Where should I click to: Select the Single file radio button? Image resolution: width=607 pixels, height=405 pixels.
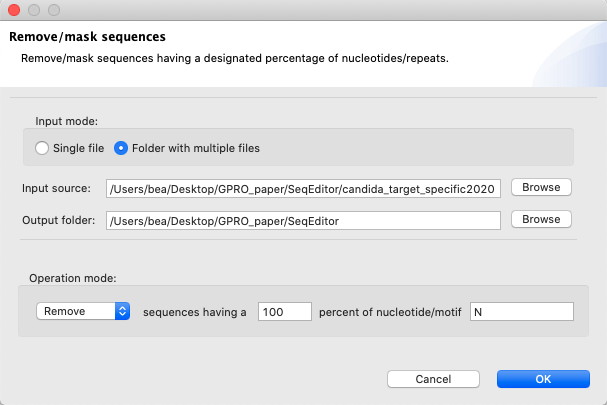click(x=42, y=149)
